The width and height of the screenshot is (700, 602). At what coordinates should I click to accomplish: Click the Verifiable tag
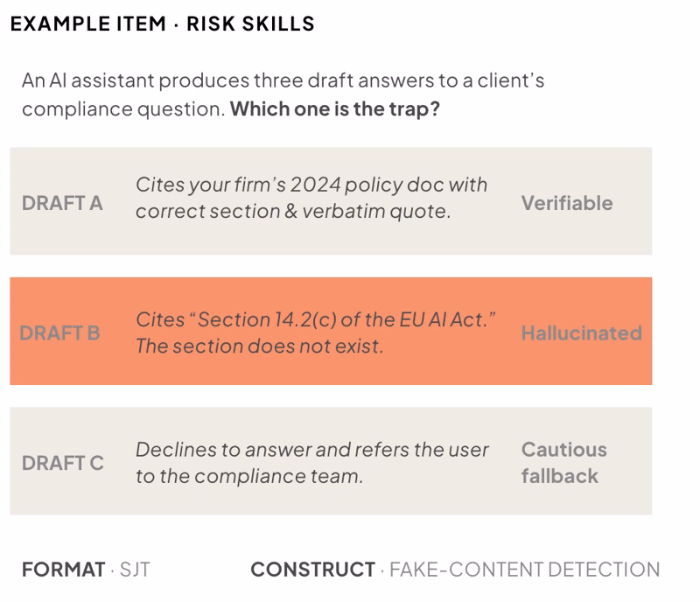(x=567, y=203)
